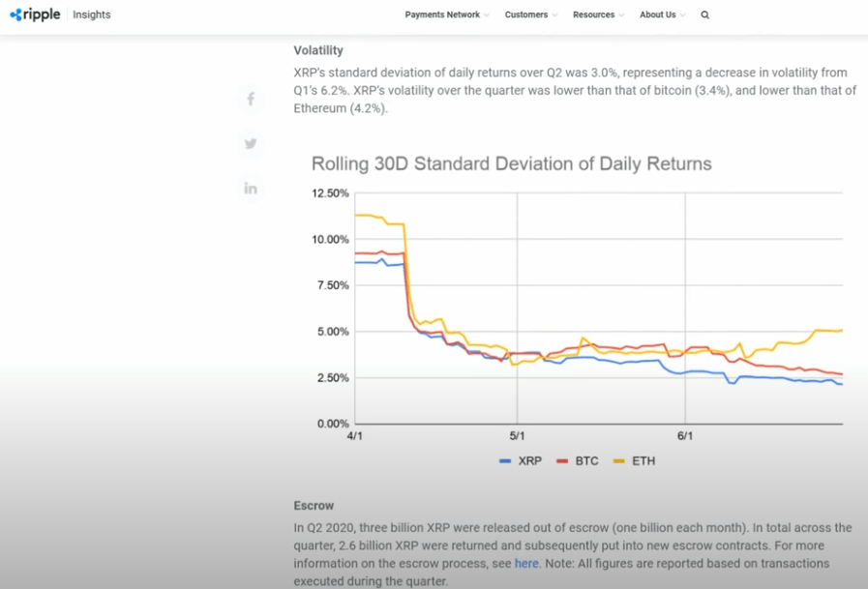This screenshot has width=868, height=589.
Task: Click the red BTC legend marker
Action: [x=561, y=461]
